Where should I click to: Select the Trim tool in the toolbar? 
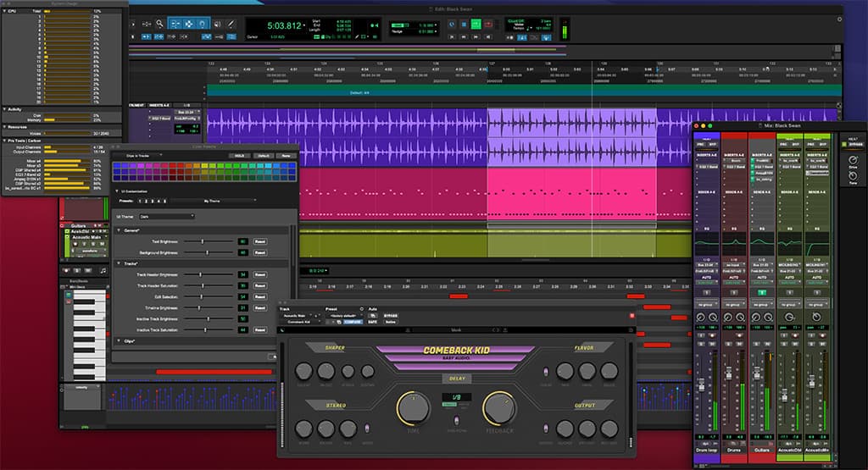[x=176, y=24]
